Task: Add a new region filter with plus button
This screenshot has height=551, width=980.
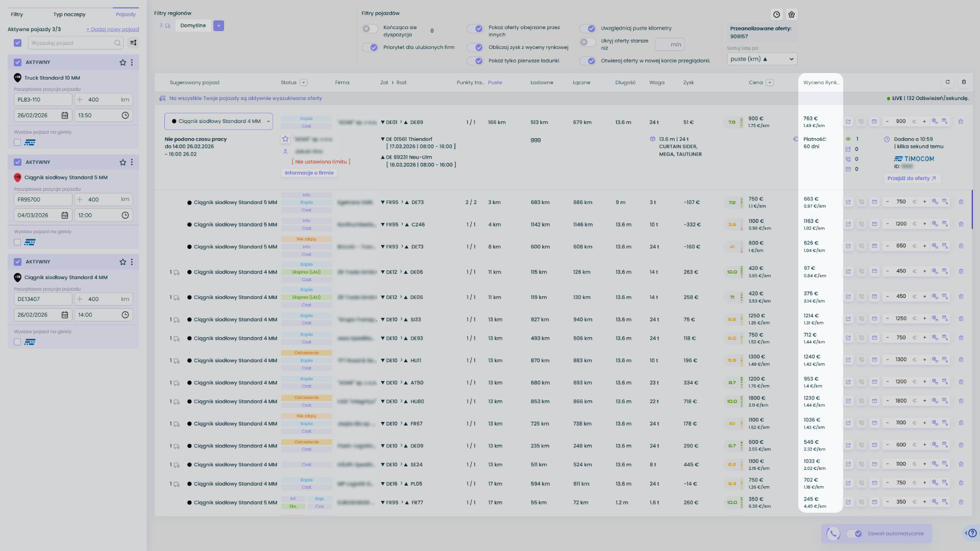Action: tap(218, 26)
